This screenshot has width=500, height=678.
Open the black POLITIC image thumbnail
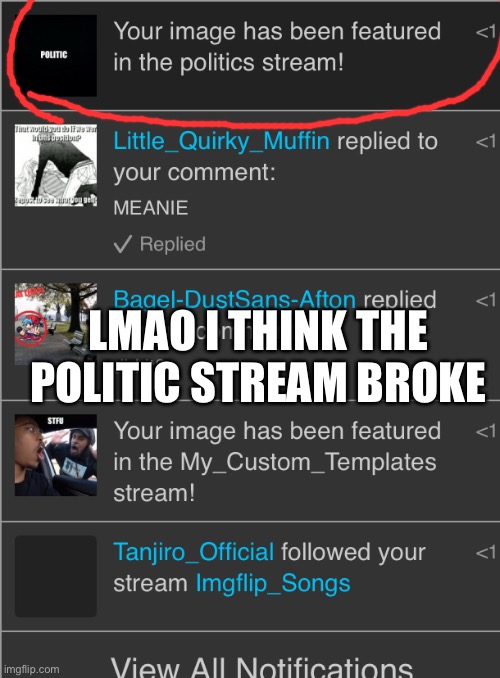click(56, 55)
